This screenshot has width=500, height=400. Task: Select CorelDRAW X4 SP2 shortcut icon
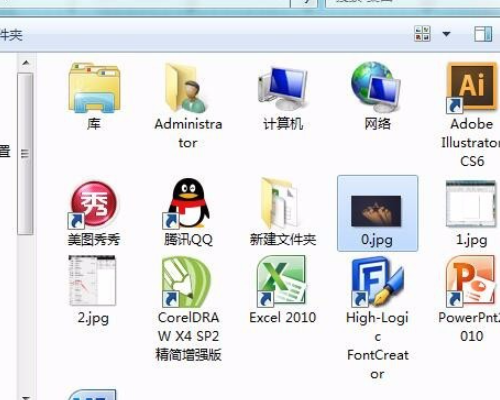187,281
